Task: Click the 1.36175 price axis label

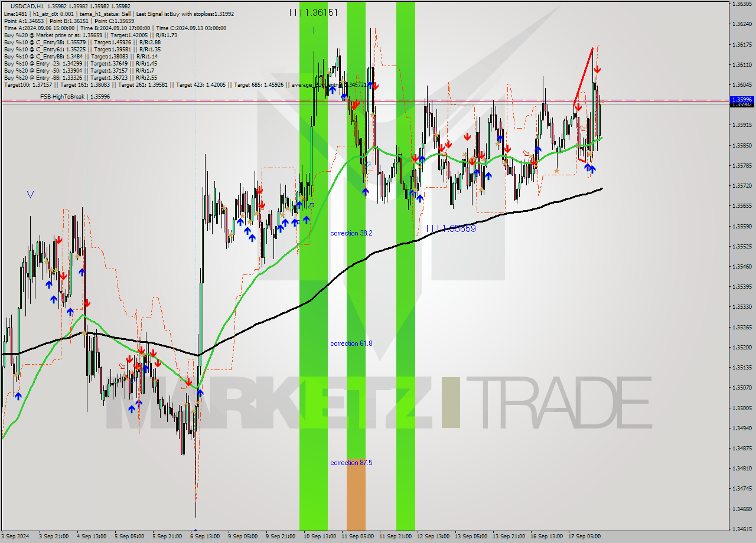Action: 742,44
